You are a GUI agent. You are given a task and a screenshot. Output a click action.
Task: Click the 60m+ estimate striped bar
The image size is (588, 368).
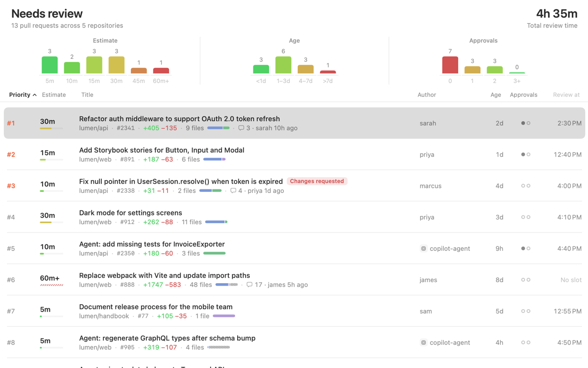[51, 286]
